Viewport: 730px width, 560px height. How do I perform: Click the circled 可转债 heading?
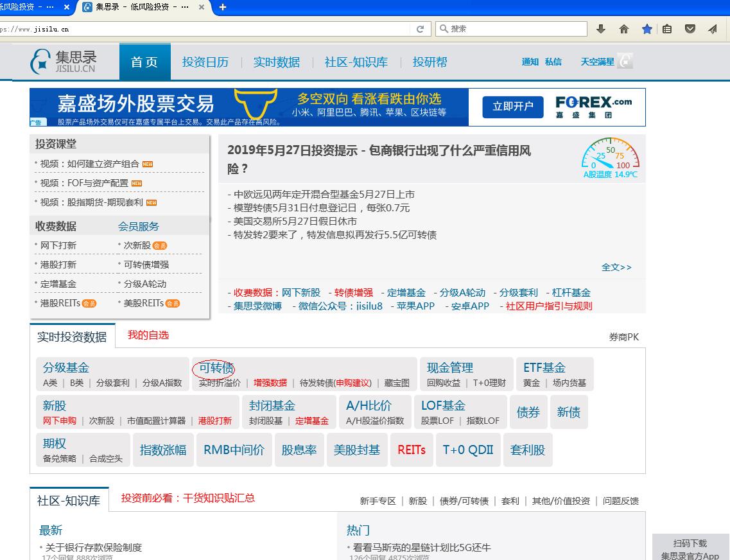tap(216, 368)
